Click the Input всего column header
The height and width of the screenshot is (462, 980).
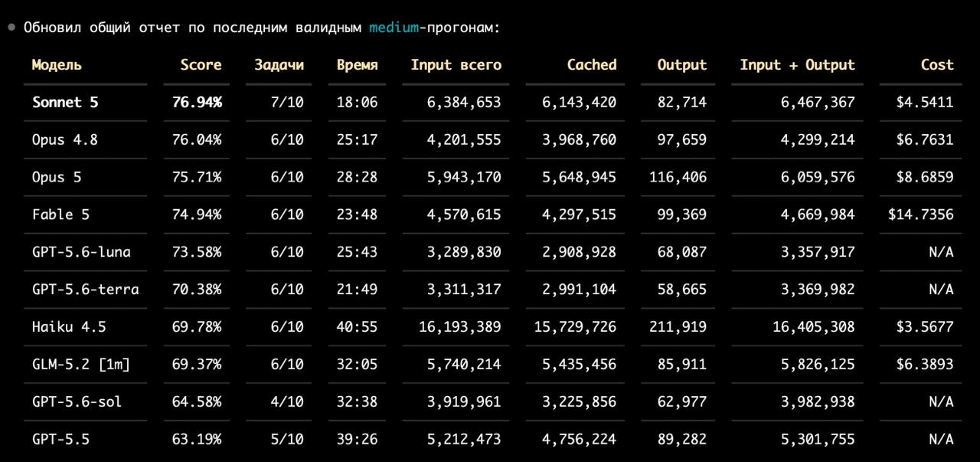[456, 65]
